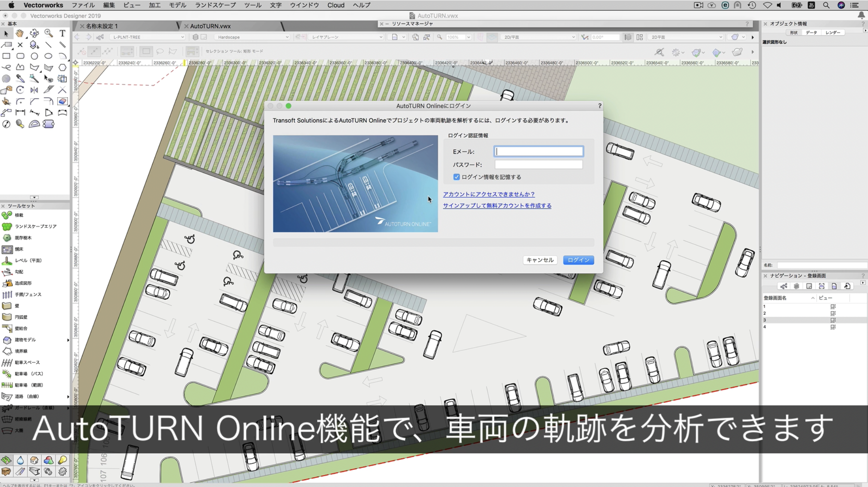Switch to the 名称未設定 1 document tab
Image resolution: width=868 pixels, height=487 pixels.
[x=102, y=26]
